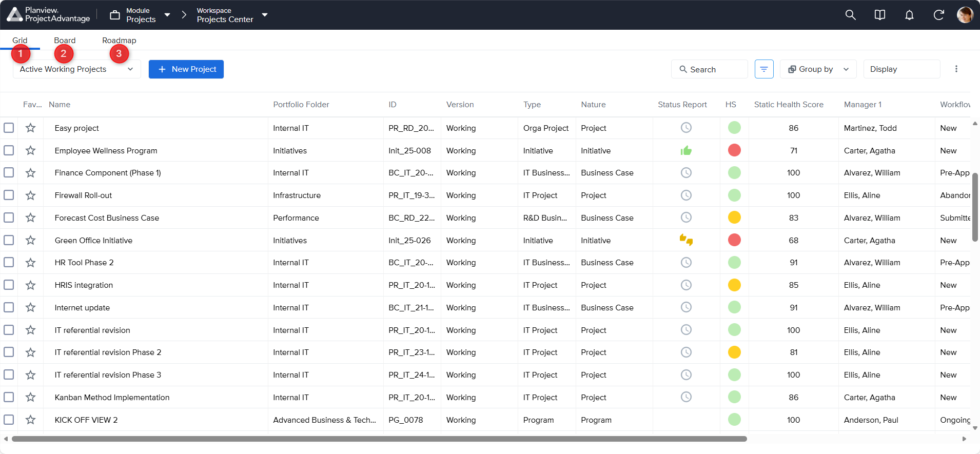Tick the HRIS integration row checkbox
980x454 pixels.
point(9,285)
